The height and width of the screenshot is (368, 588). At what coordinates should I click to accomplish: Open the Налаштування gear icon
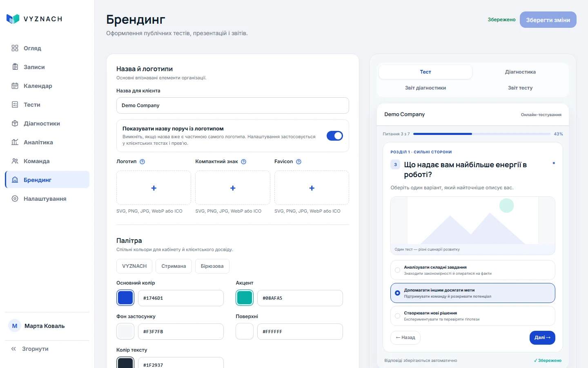pos(15,199)
